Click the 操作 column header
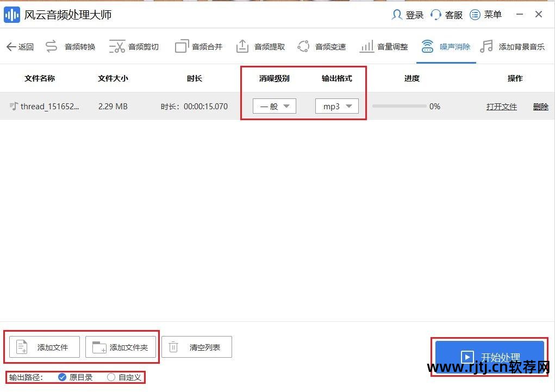Screen dimensions: 555x392 [515, 78]
